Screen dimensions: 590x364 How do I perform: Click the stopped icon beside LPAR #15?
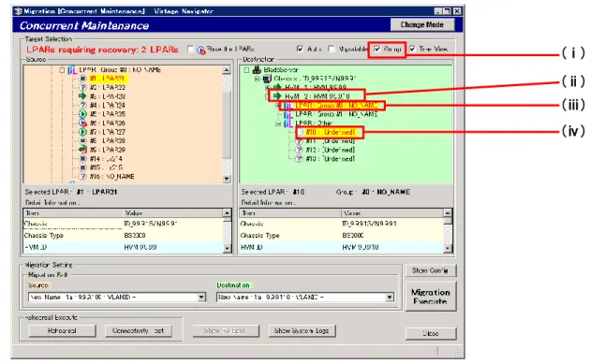click(82, 167)
